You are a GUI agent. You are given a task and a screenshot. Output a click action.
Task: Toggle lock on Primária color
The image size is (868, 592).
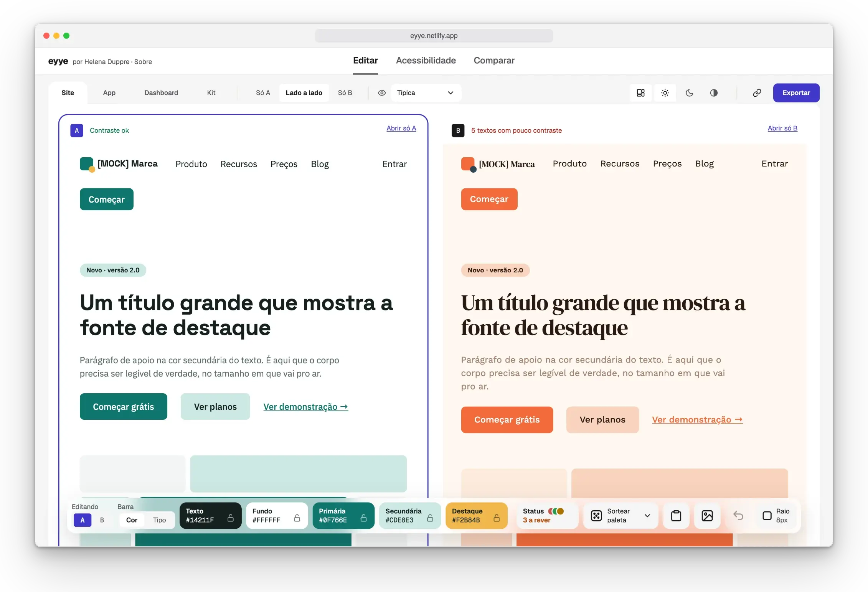(x=363, y=518)
